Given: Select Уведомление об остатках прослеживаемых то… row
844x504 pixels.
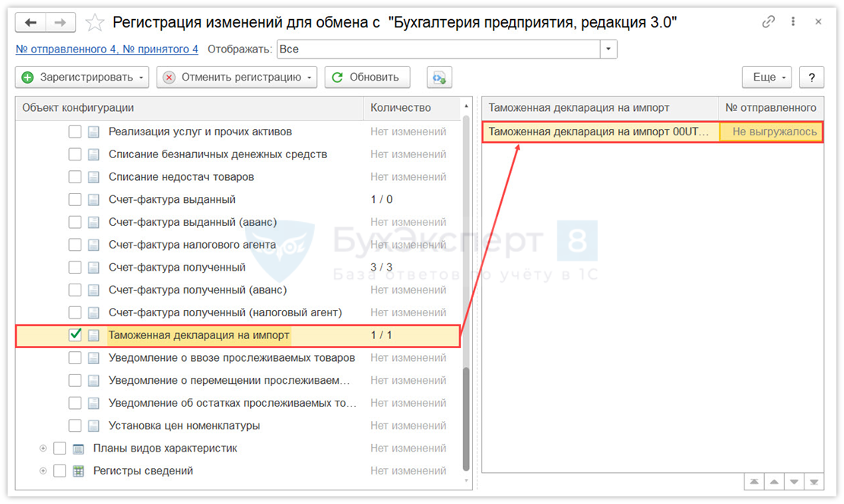Looking at the screenshot, I should coord(238,403).
